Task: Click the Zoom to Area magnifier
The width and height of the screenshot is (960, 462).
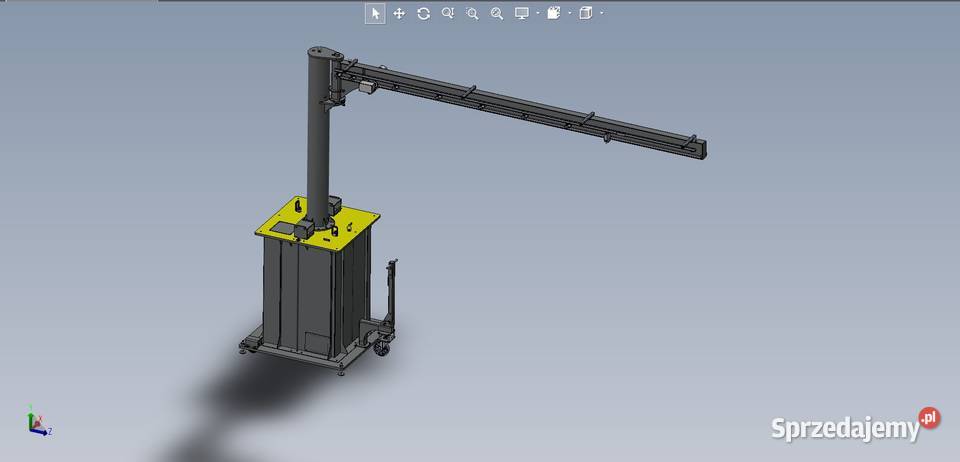Action: coord(472,13)
